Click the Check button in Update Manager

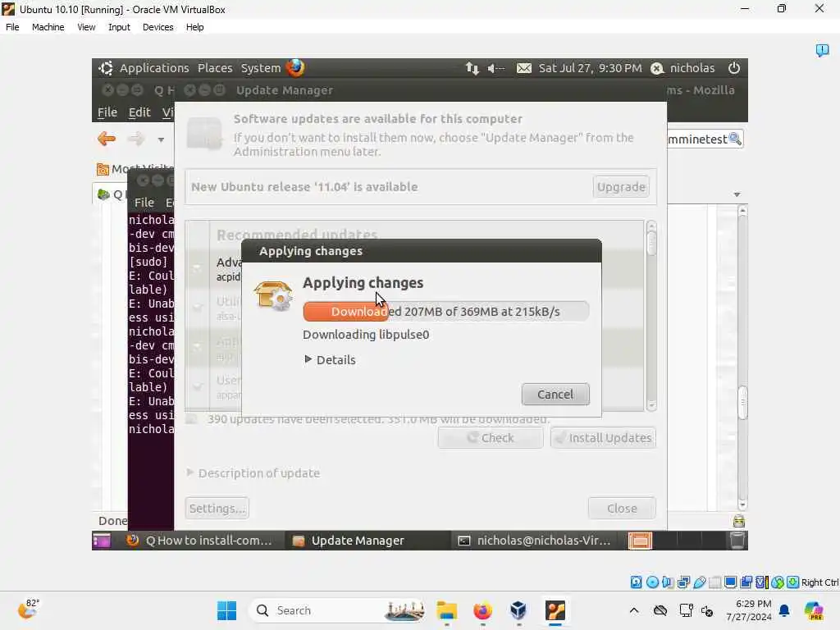491,438
